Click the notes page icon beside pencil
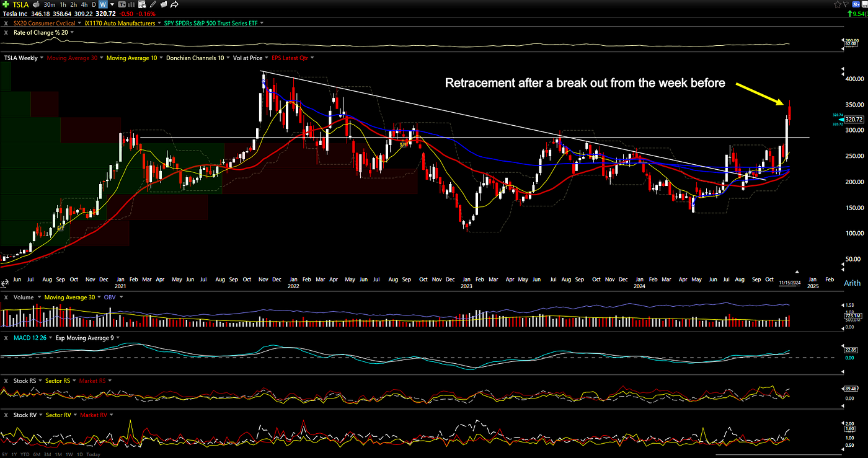 pos(164,4)
